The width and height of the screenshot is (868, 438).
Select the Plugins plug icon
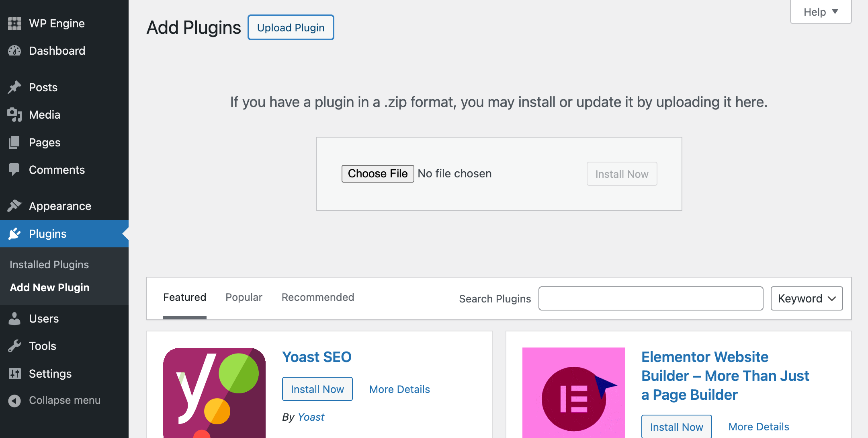(x=14, y=233)
